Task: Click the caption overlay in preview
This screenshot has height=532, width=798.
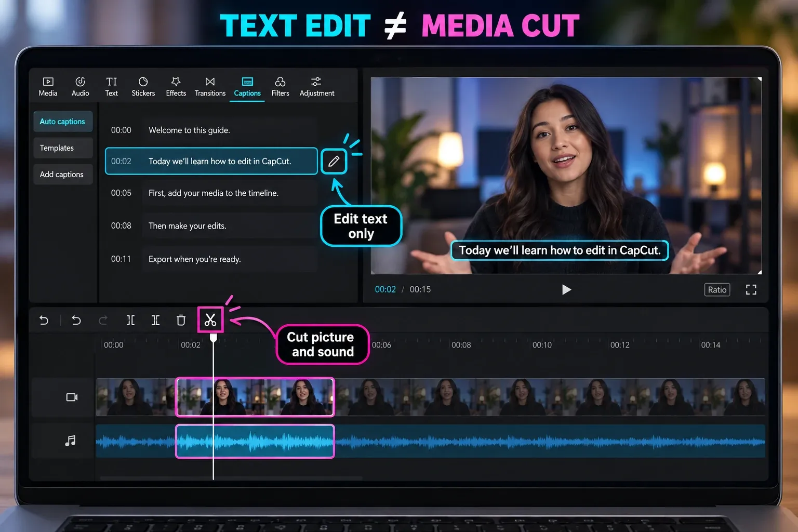Action: pos(560,250)
